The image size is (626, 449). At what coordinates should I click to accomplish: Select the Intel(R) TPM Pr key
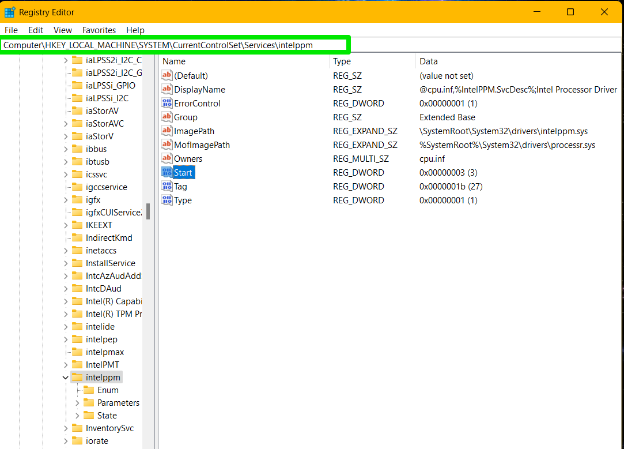point(114,314)
